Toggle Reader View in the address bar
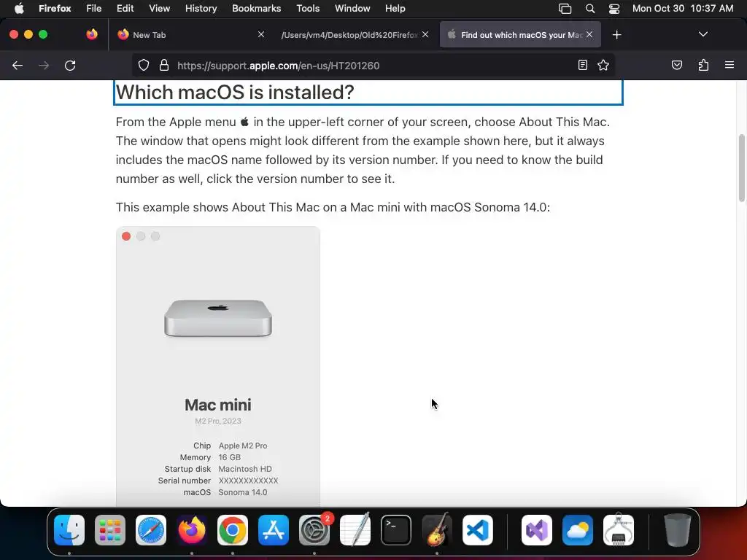 [x=583, y=65]
